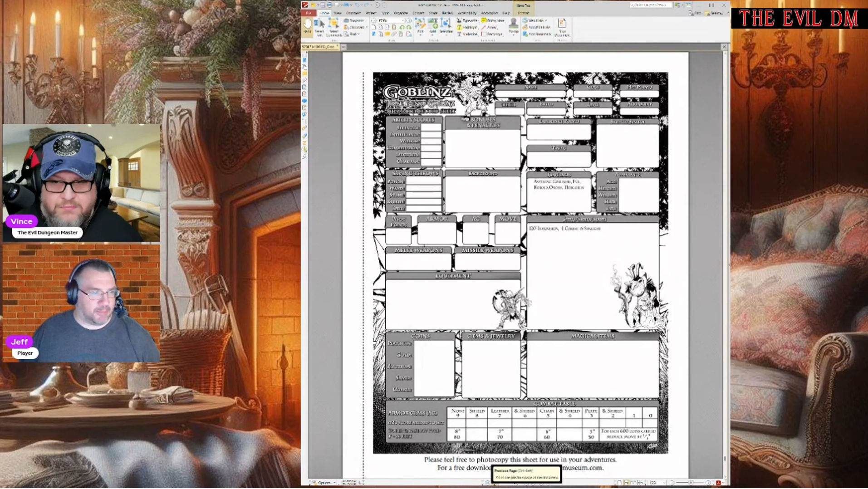
Task: Click the Undo icon in title bar
Action: pyautogui.click(x=358, y=5)
